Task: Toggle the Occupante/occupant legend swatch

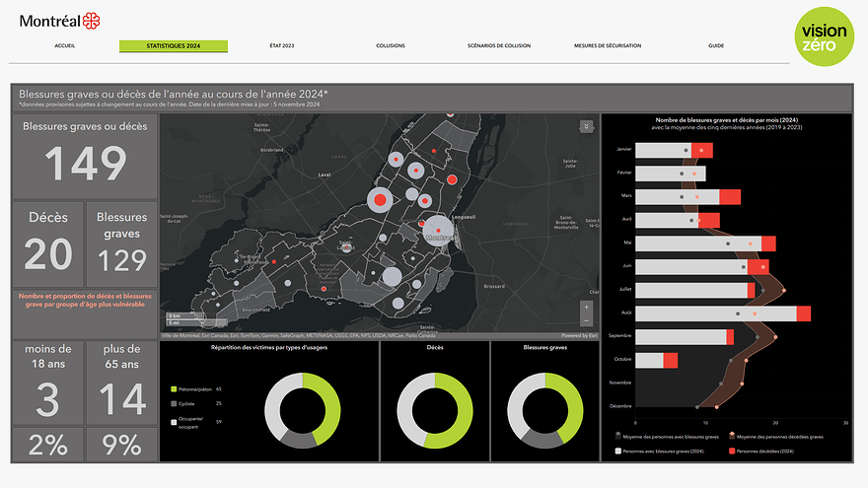Action: [174, 422]
